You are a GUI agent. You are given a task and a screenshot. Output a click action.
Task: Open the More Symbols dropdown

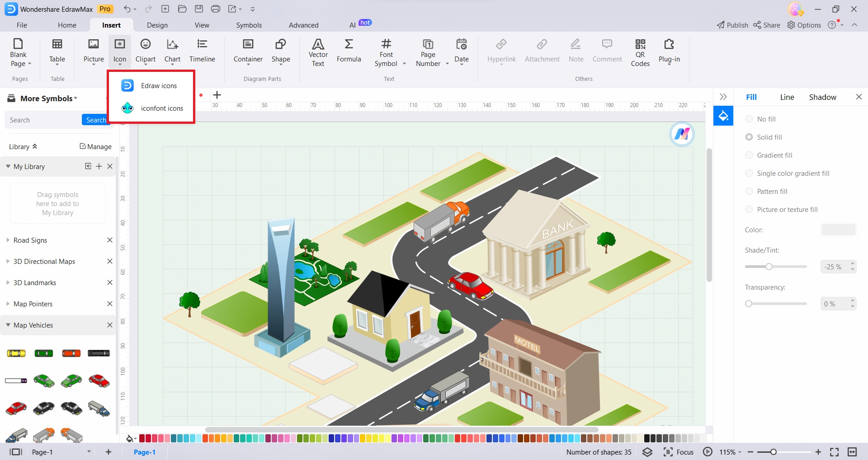(x=49, y=98)
